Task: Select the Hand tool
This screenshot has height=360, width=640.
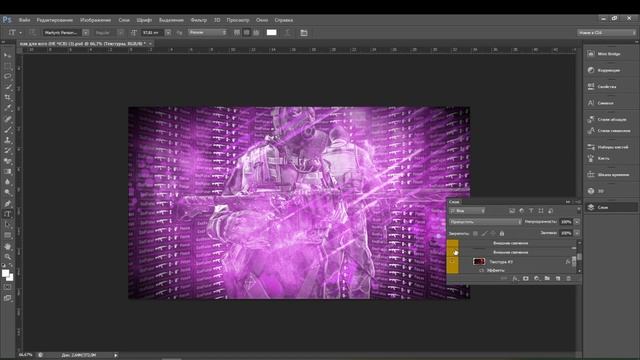Action: [7, 247]
